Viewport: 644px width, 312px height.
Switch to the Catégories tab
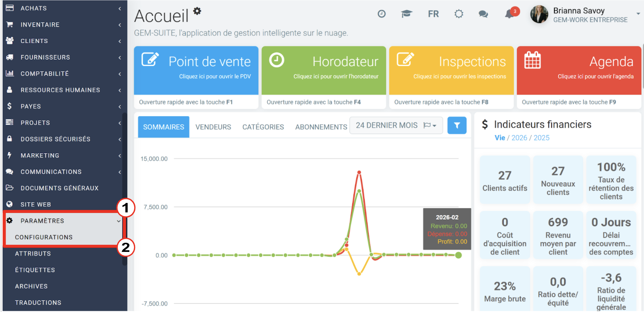[263, 127]
